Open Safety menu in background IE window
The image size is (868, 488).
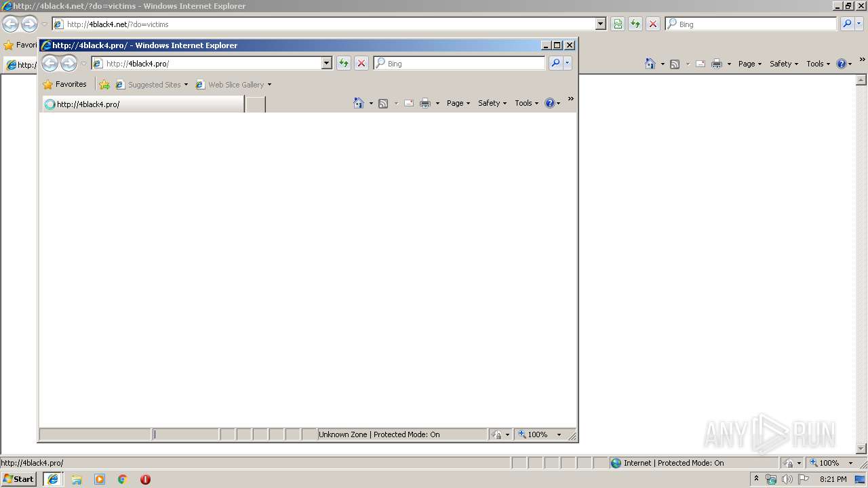784,64
